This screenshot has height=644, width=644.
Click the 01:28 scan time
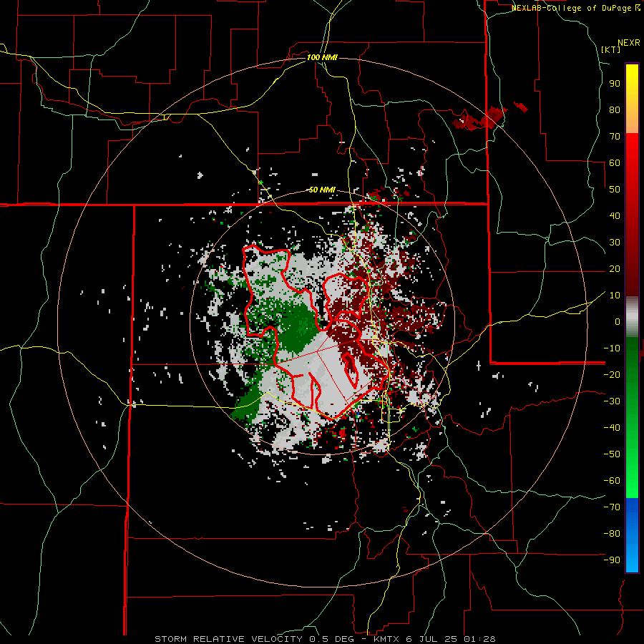pyautogui.click(x=479, y=639)
